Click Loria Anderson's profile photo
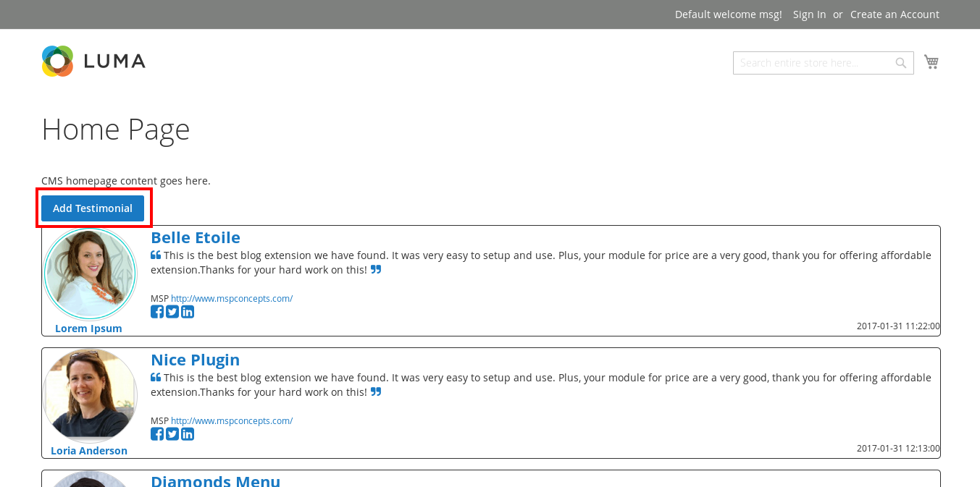 pos(90,397)
